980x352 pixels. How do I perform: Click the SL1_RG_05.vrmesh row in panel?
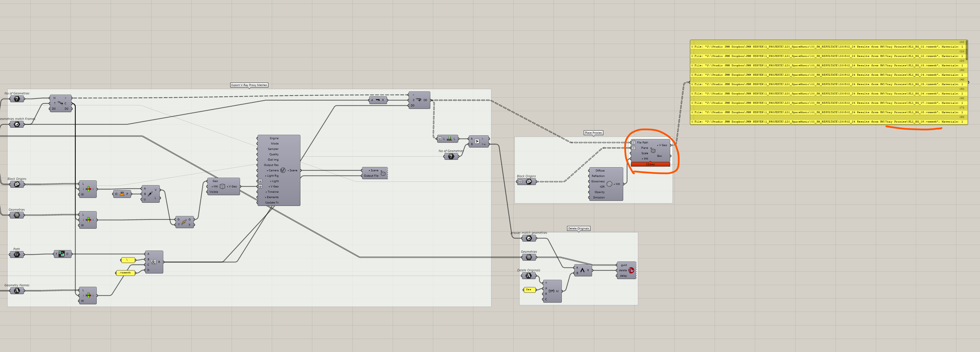(x=827, y=84)
